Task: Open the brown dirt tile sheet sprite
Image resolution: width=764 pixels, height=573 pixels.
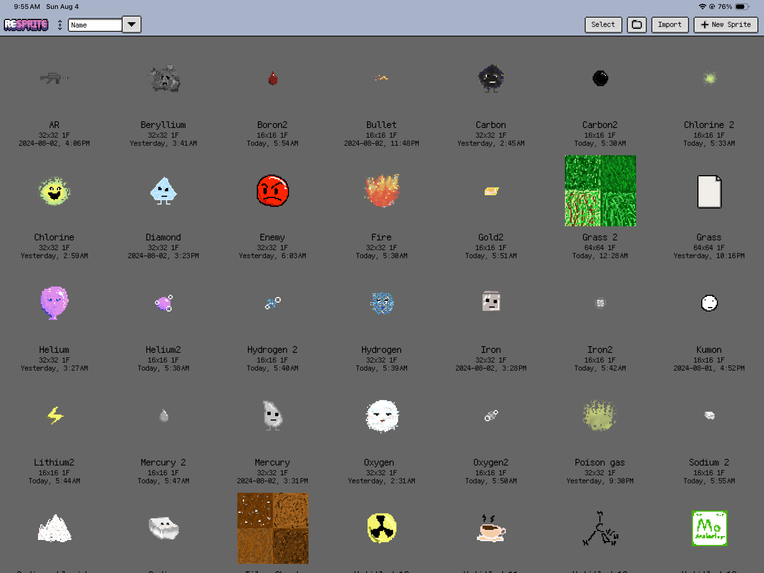Action: pyautogui.click(x=273, y=528)
